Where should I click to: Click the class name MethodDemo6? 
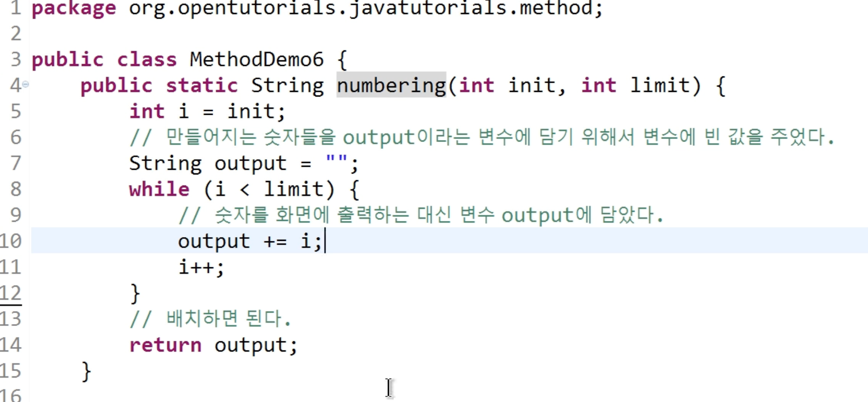[257, 60]
